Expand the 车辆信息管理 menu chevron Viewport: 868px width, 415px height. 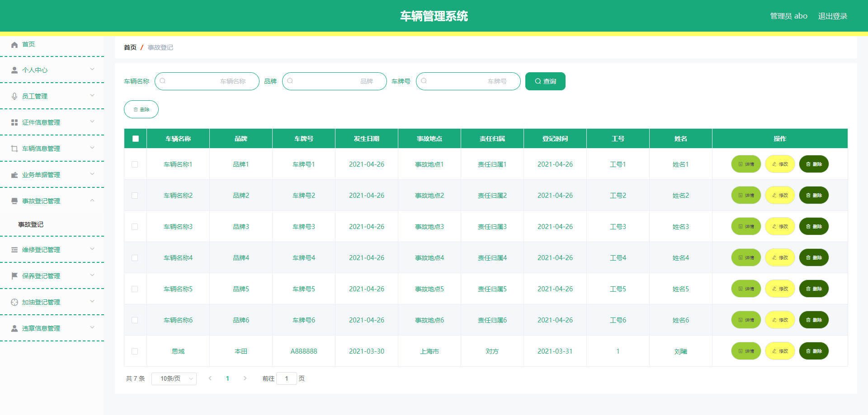[x=92, y=148]
